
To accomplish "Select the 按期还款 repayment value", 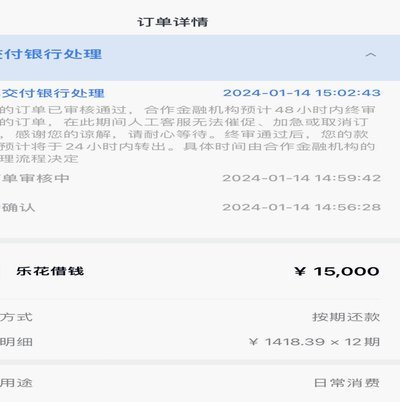I will coord(346,317).
